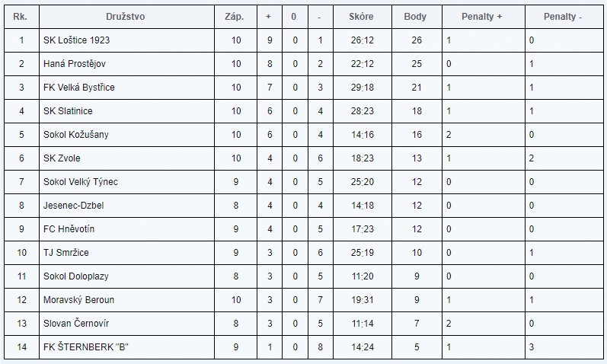Viewport: 607px width, 364px height.
Task: Click the TJ Smržice team name
Action: click(66, 252)
